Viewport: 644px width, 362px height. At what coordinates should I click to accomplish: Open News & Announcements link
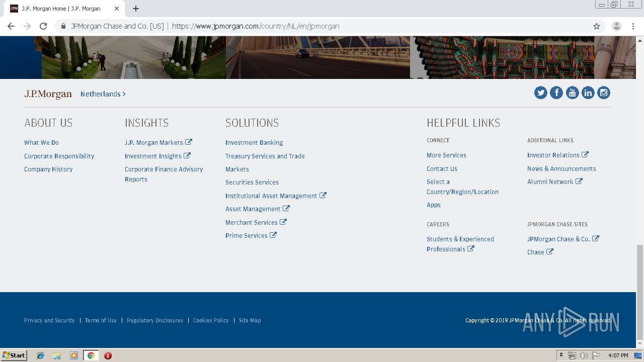561,169
